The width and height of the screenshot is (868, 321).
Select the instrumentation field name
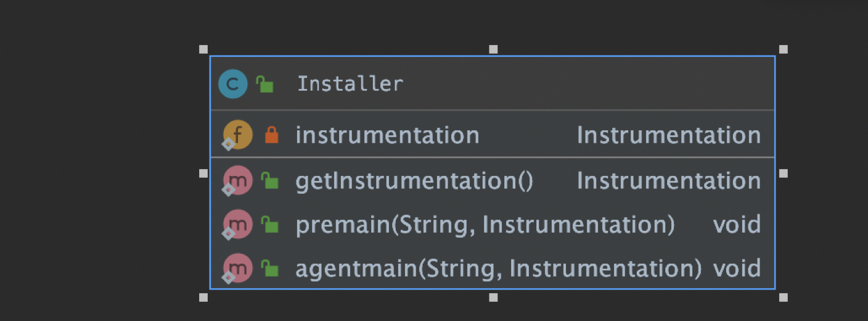click(387, 135)
